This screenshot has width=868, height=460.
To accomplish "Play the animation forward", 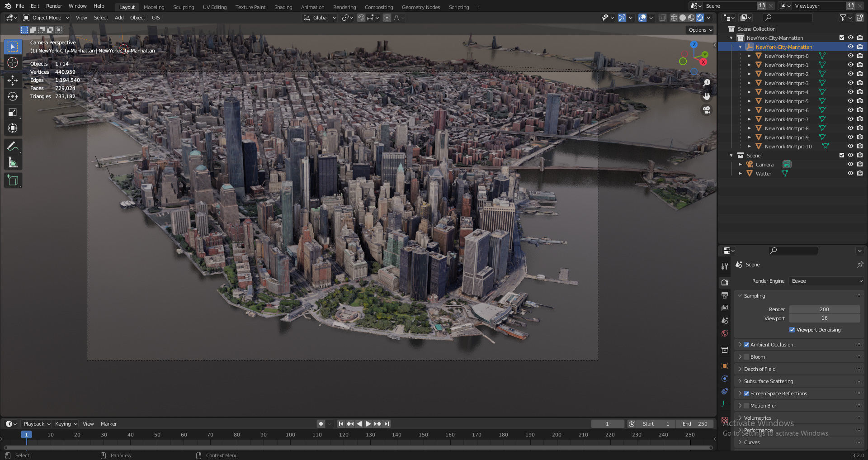I will (368, 424).
